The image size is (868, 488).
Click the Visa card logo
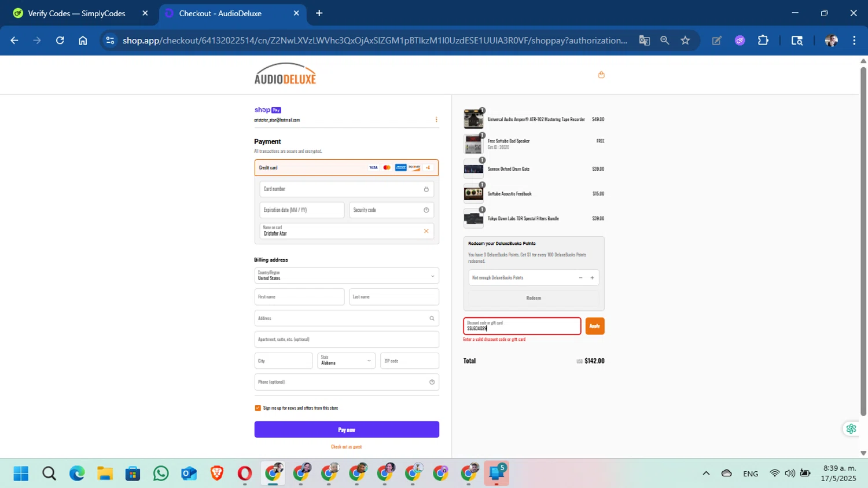pos(373,168)
